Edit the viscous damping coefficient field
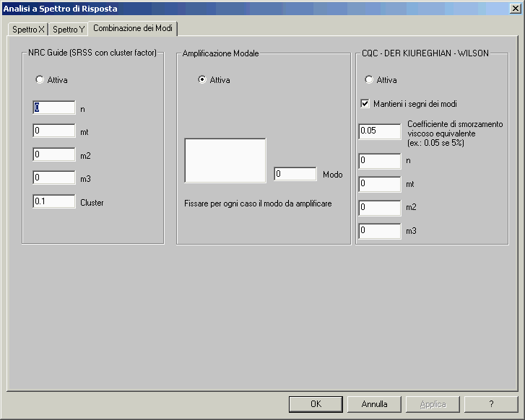525x420 pixels. point(380,131)
